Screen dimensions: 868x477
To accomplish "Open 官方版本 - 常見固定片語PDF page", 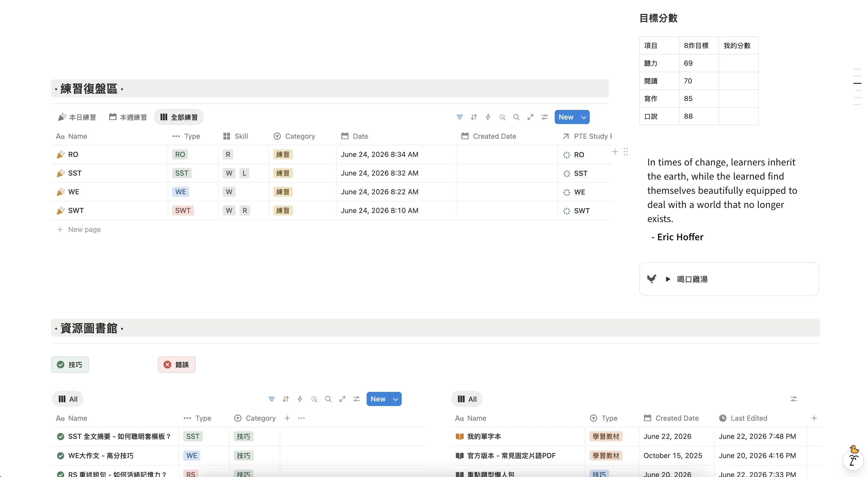I will click(x=511, y=456).
